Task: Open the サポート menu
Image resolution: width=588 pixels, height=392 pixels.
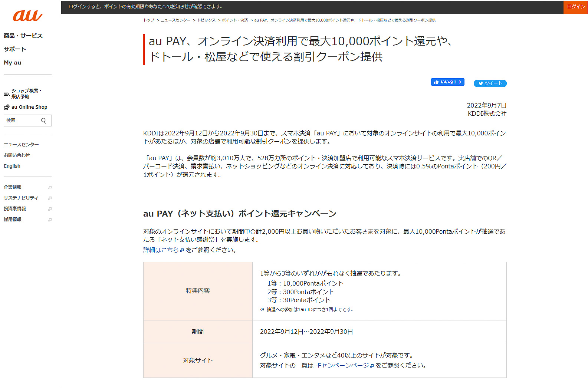Action: pyautogui.click(x=15, y=49)
